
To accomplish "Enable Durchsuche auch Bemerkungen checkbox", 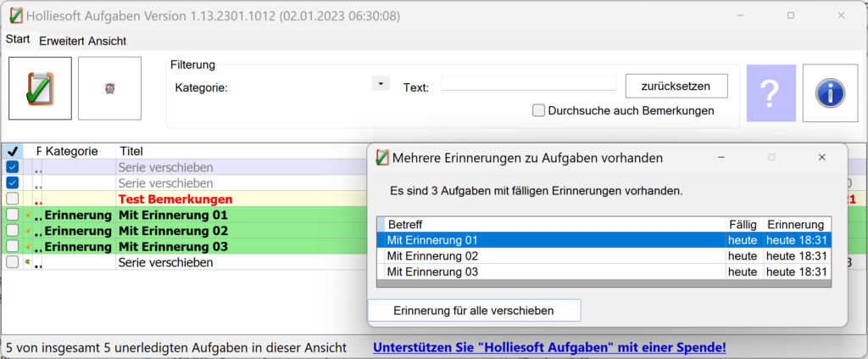I will click(538, 110).
